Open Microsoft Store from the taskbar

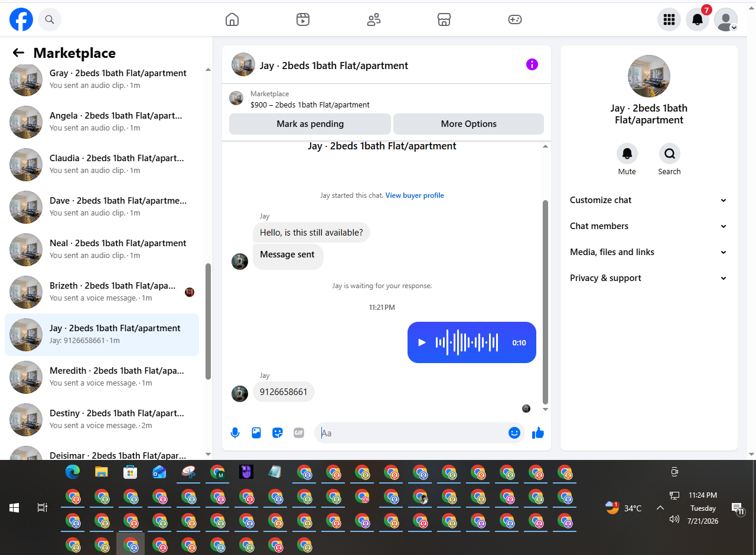[x=131, y=472]
